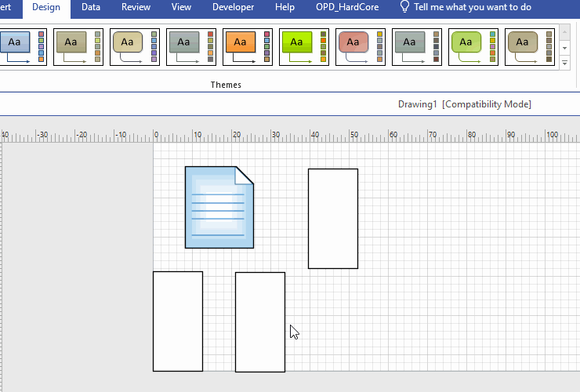Screen dimensions: 580x392
Task: Select the bottom middle white rectangle
Action: tap(260, 322)
